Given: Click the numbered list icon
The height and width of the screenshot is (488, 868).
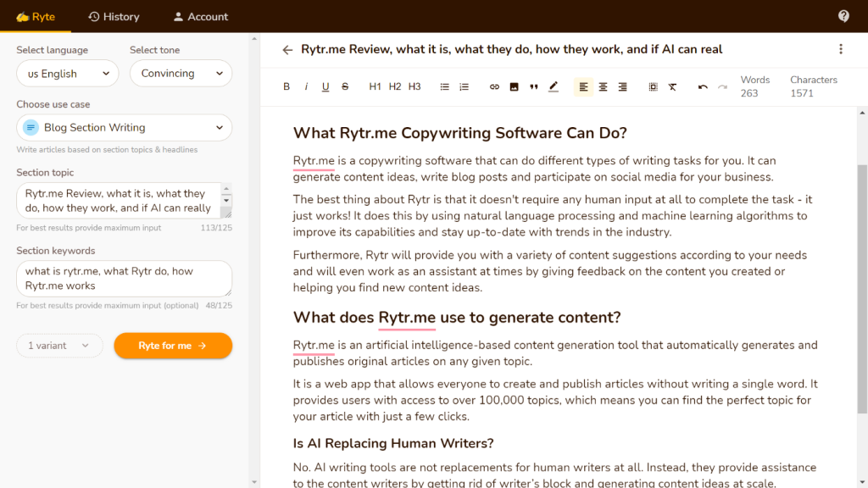Looking at the screenshot, I should point(465,86).
